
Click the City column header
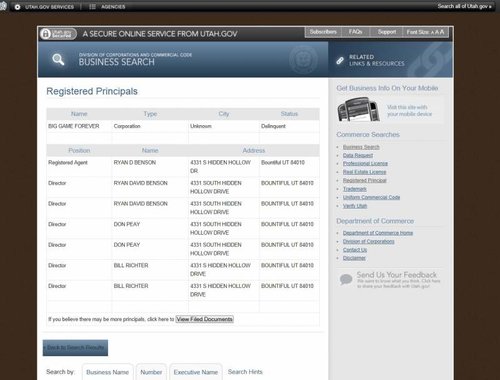pyautogui.click(x=224, y=114)
